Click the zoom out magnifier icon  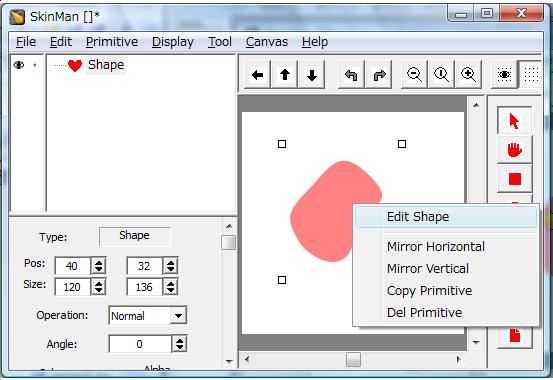pos(414,74)
